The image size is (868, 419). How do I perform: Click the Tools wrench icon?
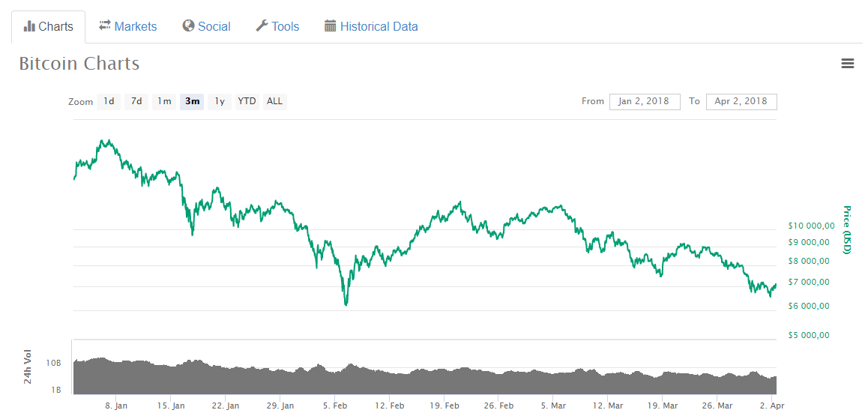point(262,26)
